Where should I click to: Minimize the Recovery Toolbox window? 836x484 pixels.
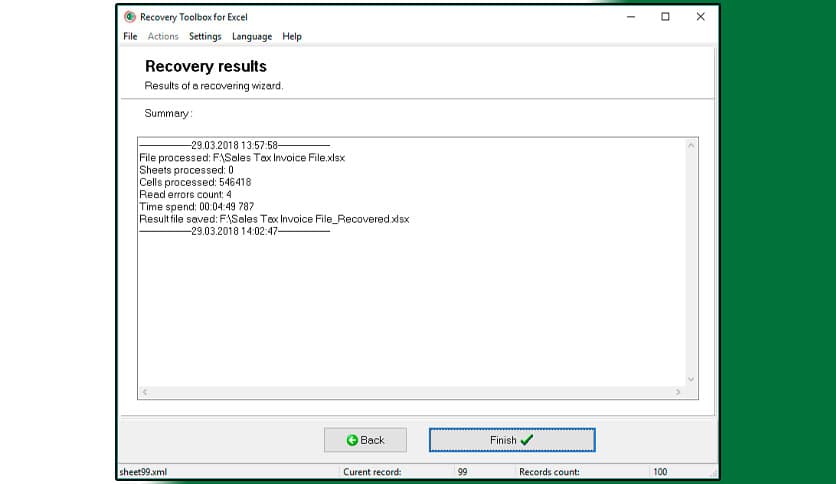pos(631,17)
